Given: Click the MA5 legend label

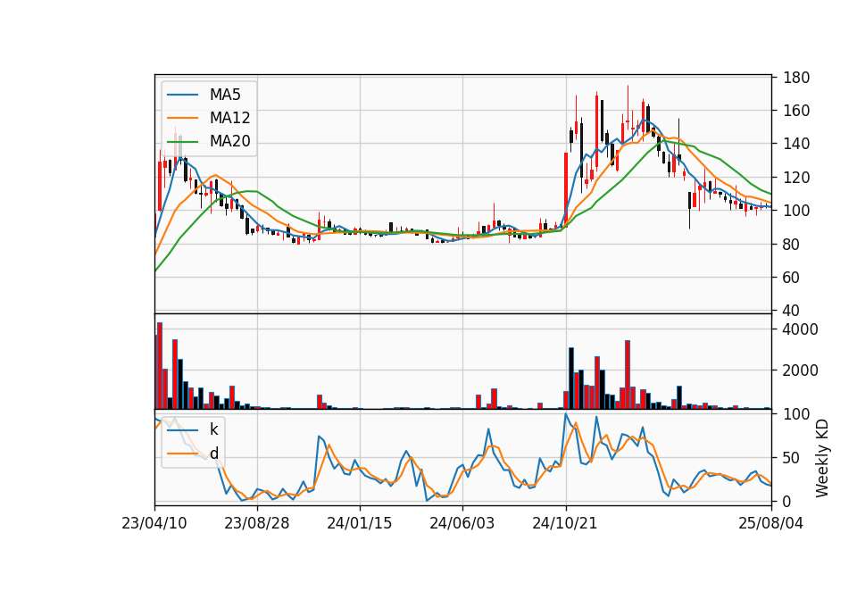Looking at the screenshot, I should coord(225,95).
